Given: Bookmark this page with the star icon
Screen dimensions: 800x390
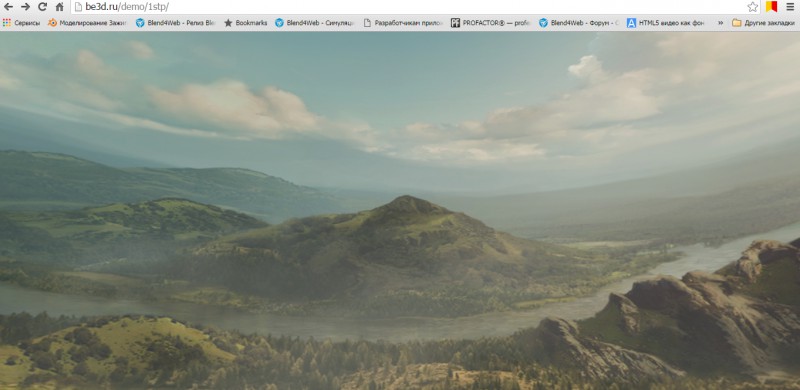Looking at the screenshot, I should point(753,7).
